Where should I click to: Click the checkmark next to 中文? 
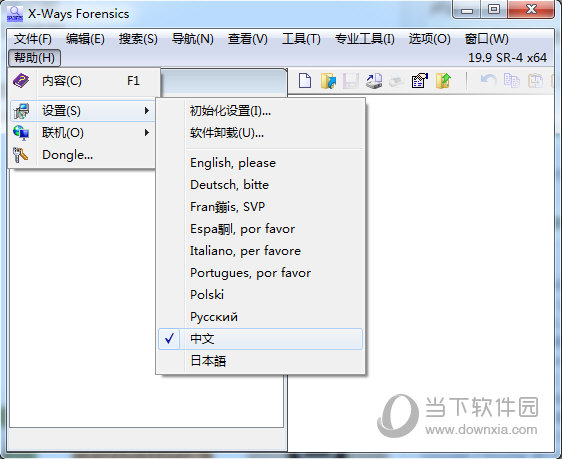click(170, 338)
